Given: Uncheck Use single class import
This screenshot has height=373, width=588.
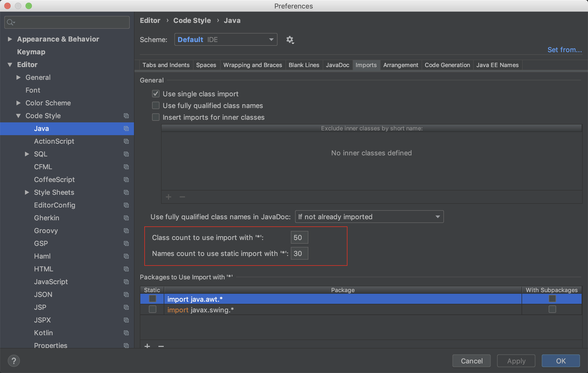Looking at the screenshot, I should 156,94.
